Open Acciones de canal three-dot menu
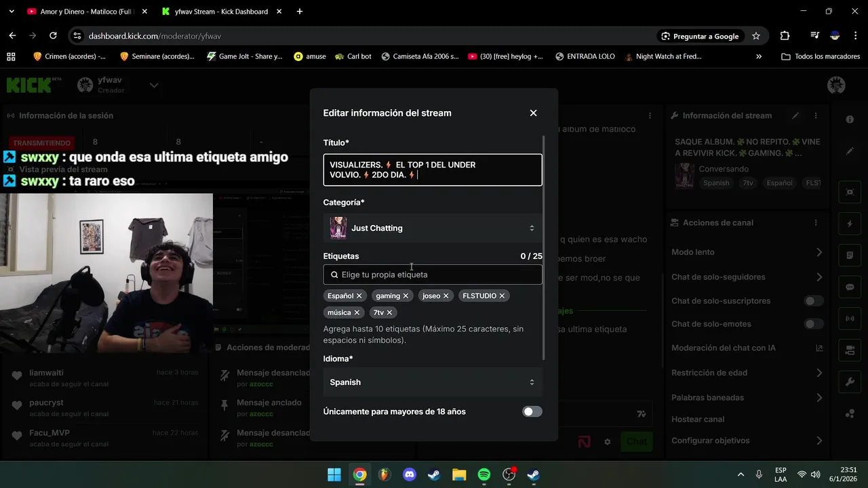The height and width of the screenshot is (488, 868). coord(816,223)
